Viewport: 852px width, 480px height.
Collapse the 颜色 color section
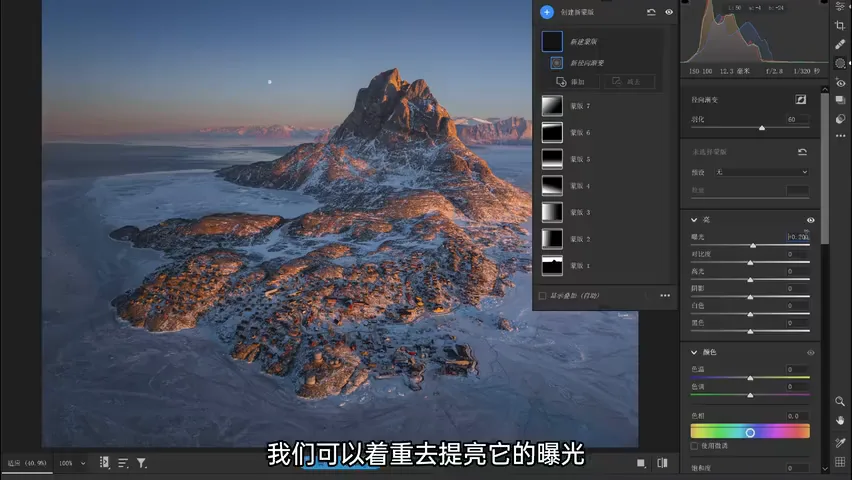coord(694,352)
